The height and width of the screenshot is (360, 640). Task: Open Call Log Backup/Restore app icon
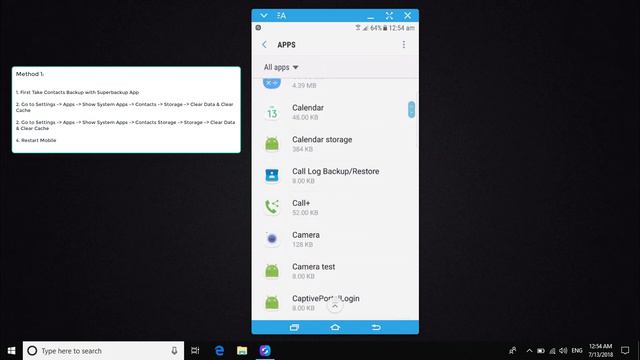click(x=272, y=176)
